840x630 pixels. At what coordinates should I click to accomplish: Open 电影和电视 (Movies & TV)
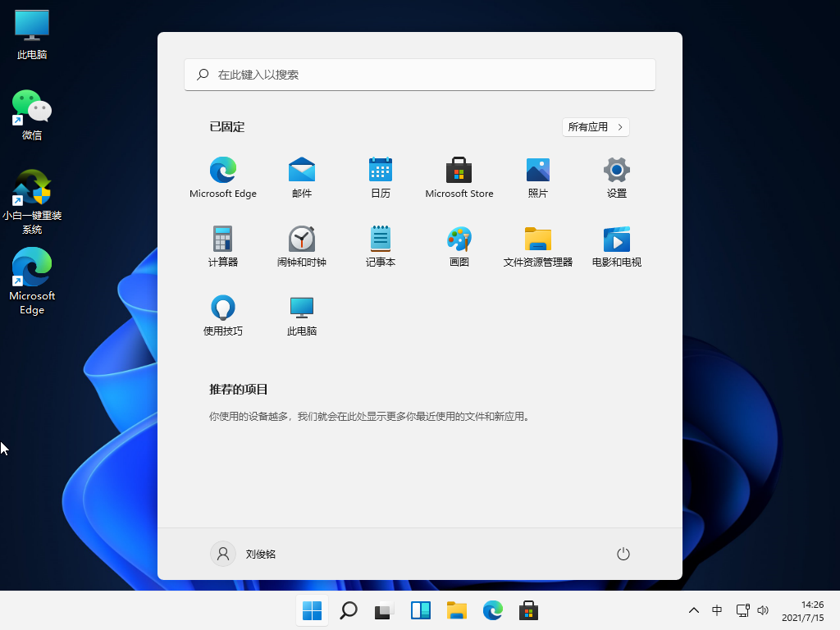click(x=616, y=245)
